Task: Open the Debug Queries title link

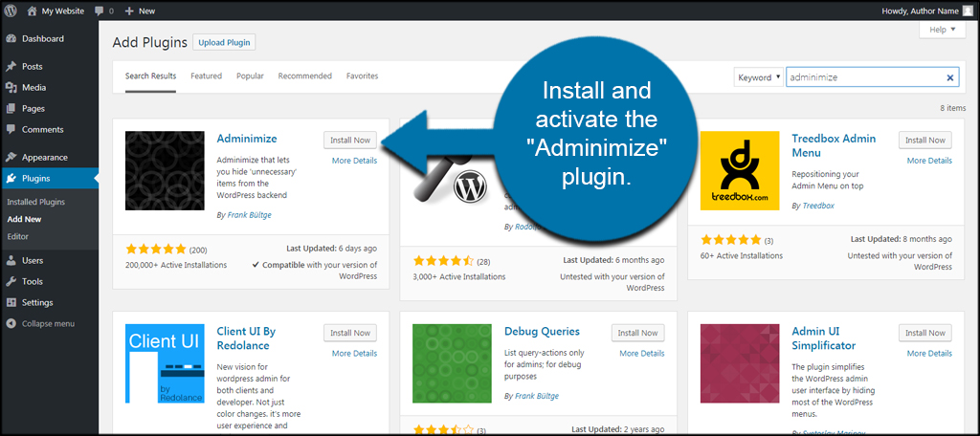Action: click(542, 332)
